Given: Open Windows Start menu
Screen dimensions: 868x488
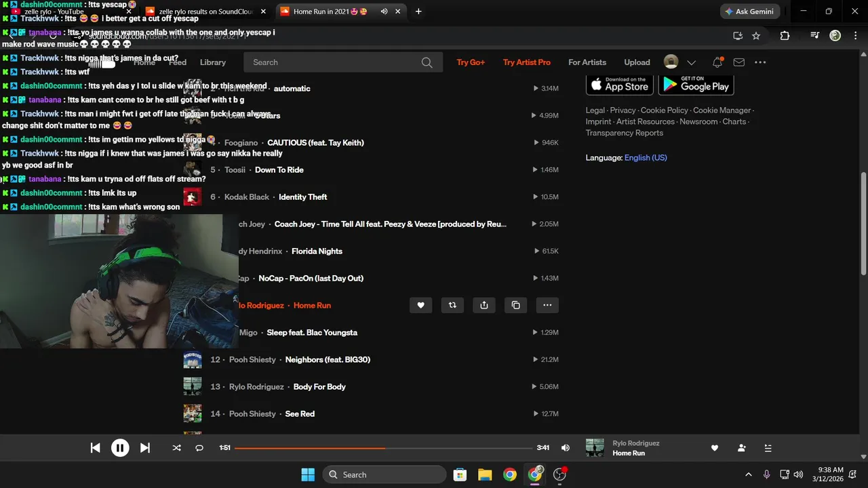Looking at the screenshot, I should point(308,474).
